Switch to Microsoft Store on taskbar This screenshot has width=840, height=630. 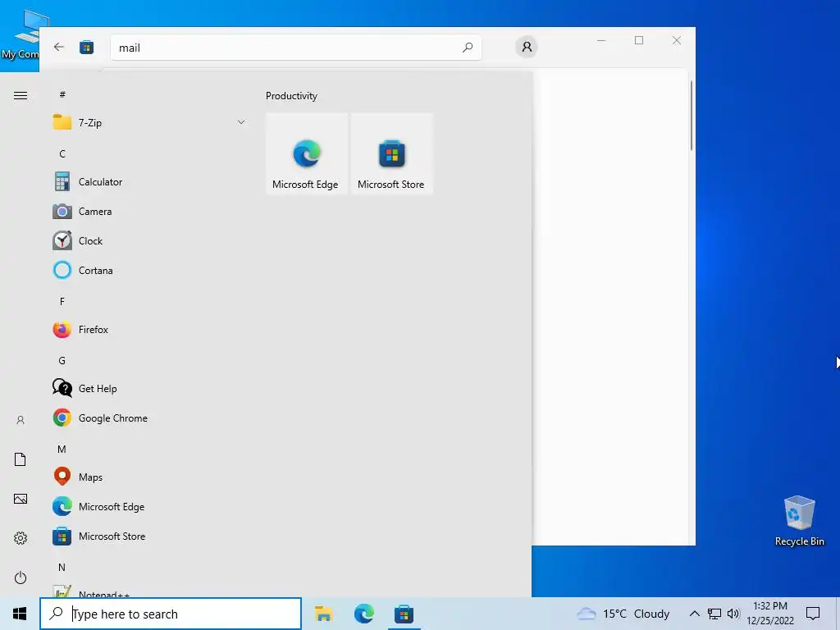[x=404, y=614]
